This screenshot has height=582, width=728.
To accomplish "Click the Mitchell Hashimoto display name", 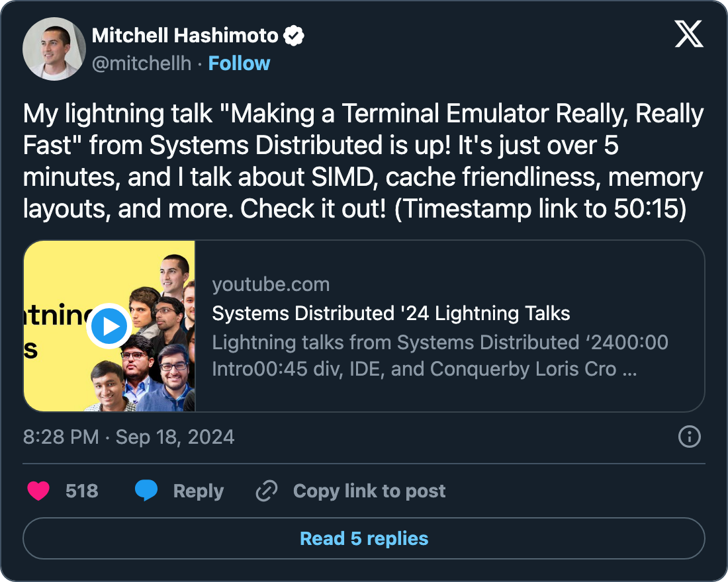I will pos(185,36).
